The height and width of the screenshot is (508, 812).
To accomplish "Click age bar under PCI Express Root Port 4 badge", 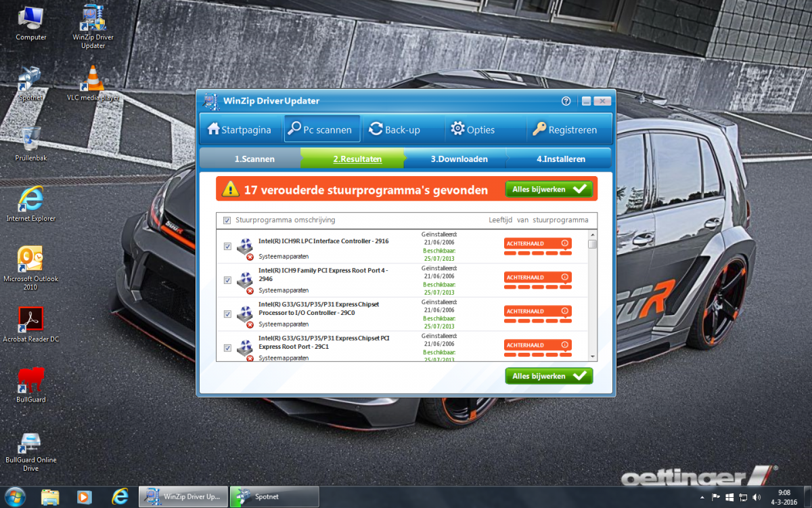I will [x=538, y=287].
